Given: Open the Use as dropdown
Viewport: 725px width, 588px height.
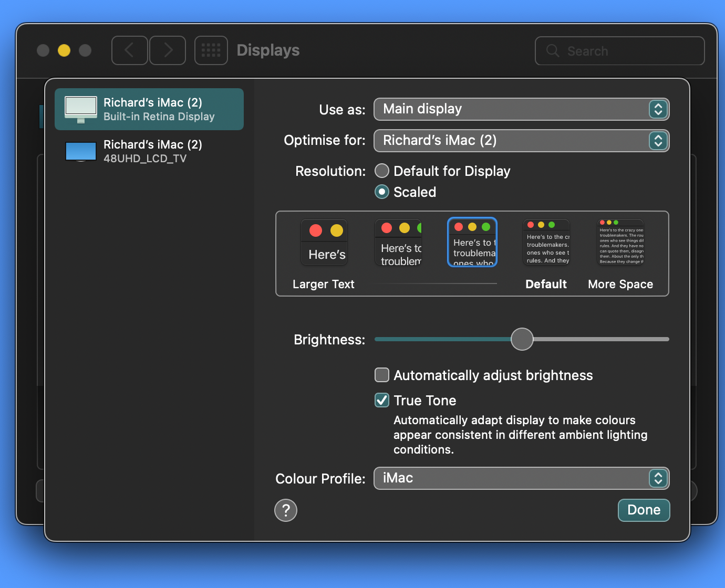Looking at the screenshot, I should (521, 109).
